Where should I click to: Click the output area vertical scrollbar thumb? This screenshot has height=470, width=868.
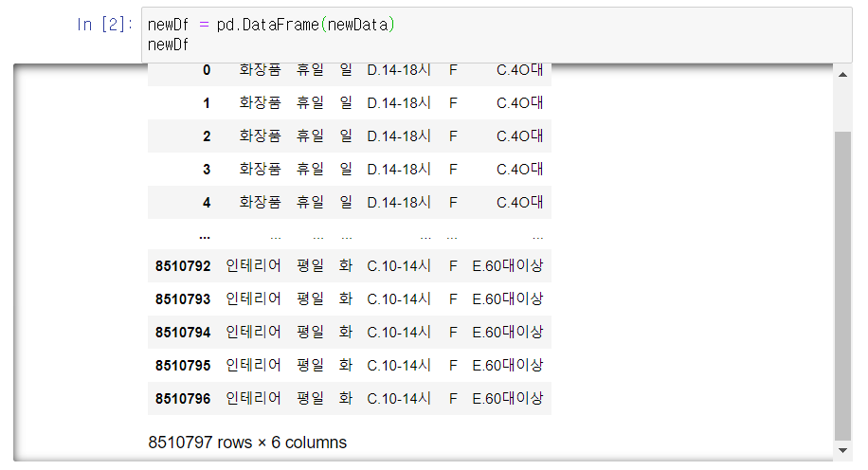point(842,286)
